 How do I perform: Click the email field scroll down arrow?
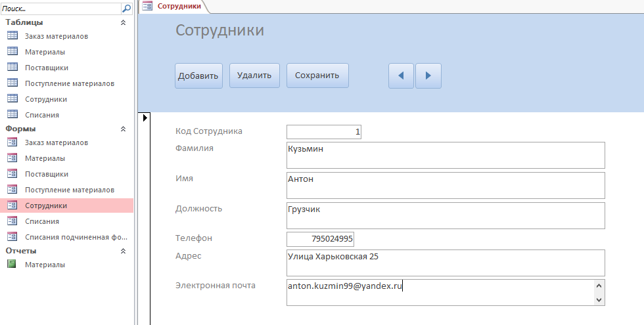[x=599, y=300]
